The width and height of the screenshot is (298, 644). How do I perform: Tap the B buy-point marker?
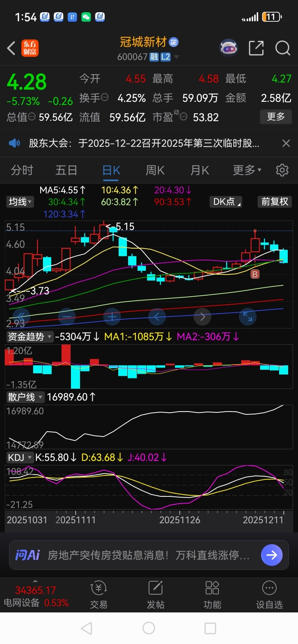pyautogui.click(x=255, y=274)
